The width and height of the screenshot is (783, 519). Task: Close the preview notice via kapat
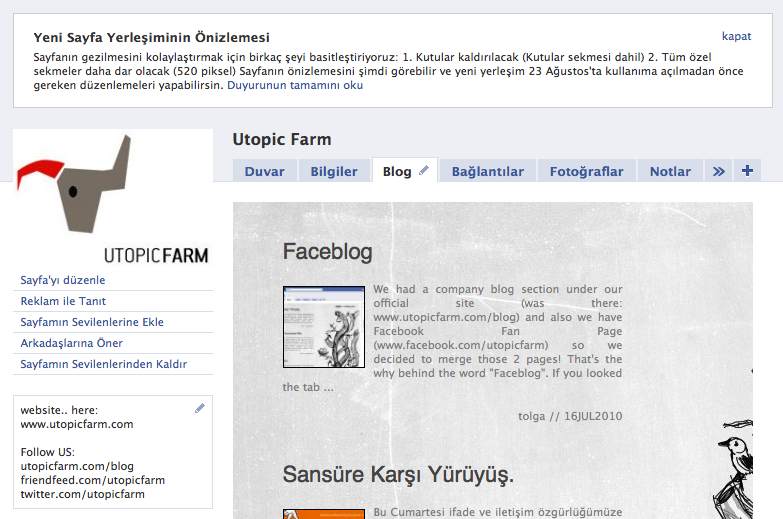point(736,36)
